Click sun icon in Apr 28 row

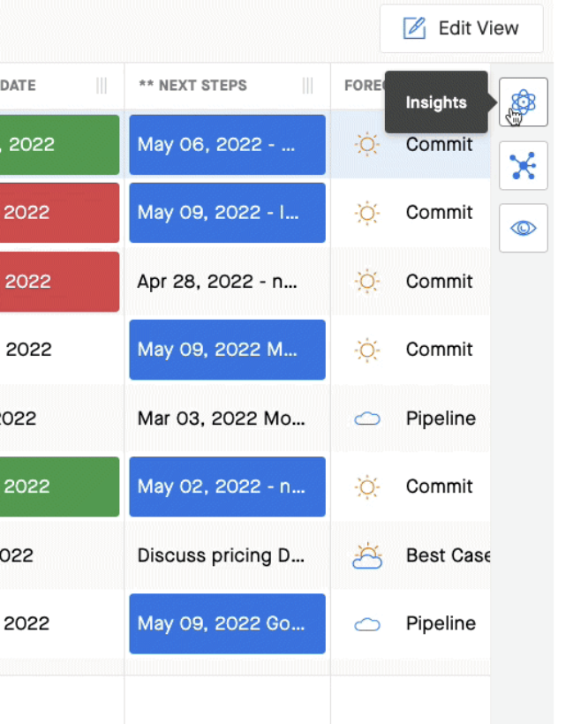[367, 281]
